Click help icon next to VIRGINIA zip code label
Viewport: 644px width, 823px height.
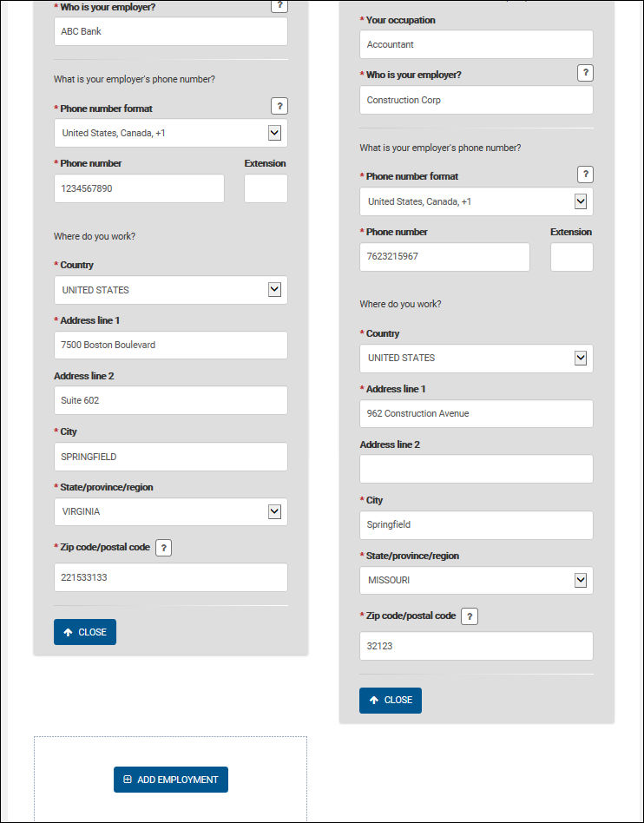pyautogui.click(x=164, y=548)
